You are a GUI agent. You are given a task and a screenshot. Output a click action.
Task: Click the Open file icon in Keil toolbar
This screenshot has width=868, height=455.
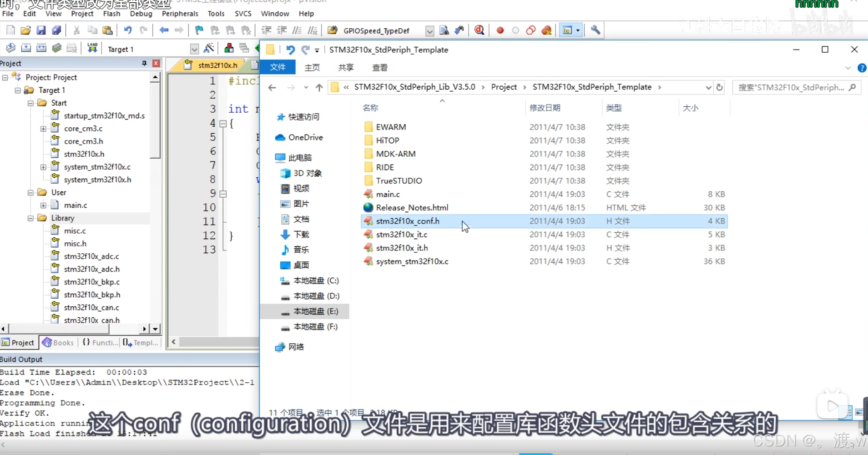[x=25, y=30]
